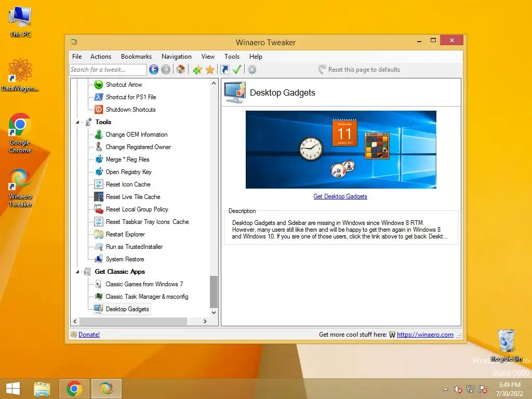Click the tree scroll down arrow

pos(214,312)
